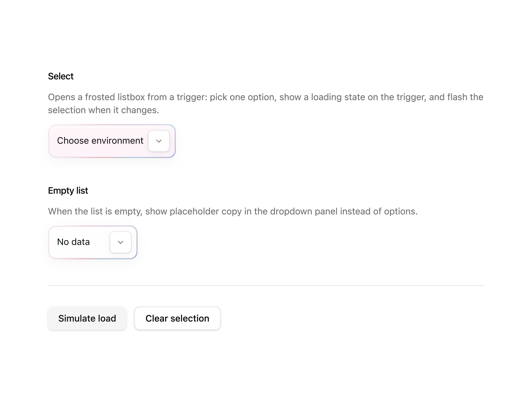Image resolution: width=532 pixels, height=399 pixels.
Task: Click the empty list placeholder description text
Action: [x=233, y=211]
